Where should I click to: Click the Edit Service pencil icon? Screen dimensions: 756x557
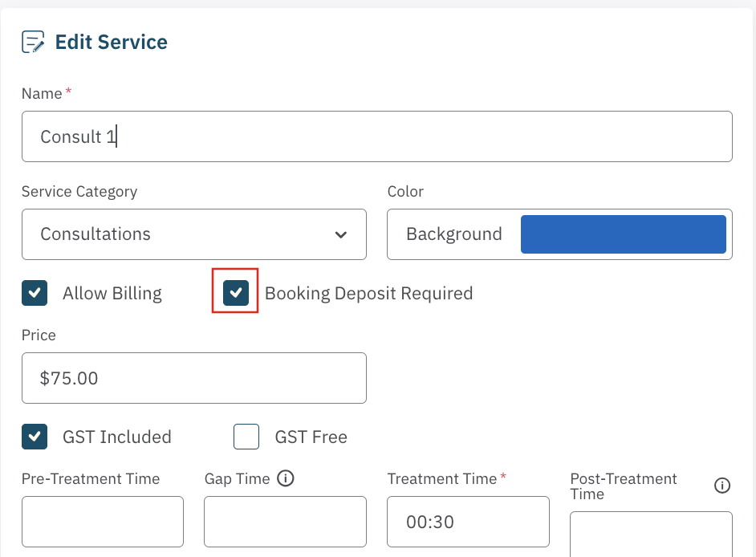[33, 43]
